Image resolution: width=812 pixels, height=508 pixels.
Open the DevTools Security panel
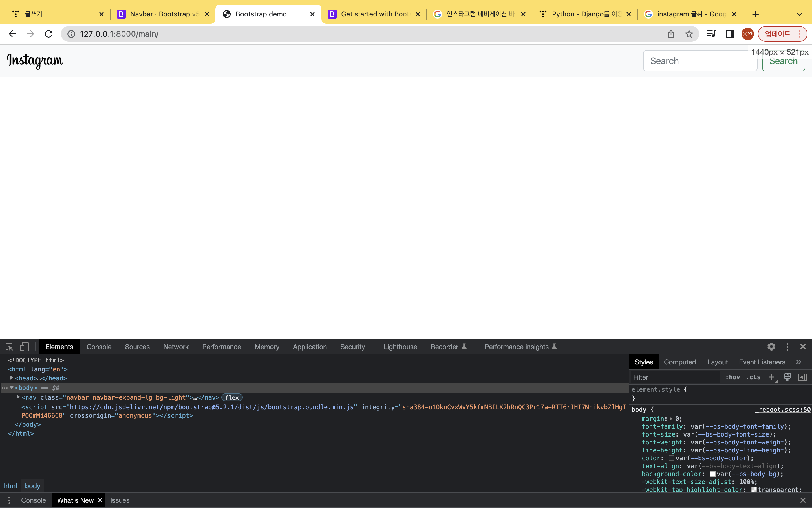coord(352,347)
